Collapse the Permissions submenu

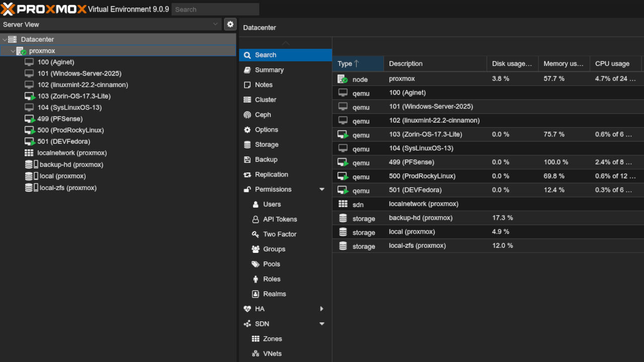[x=322, y=190]
